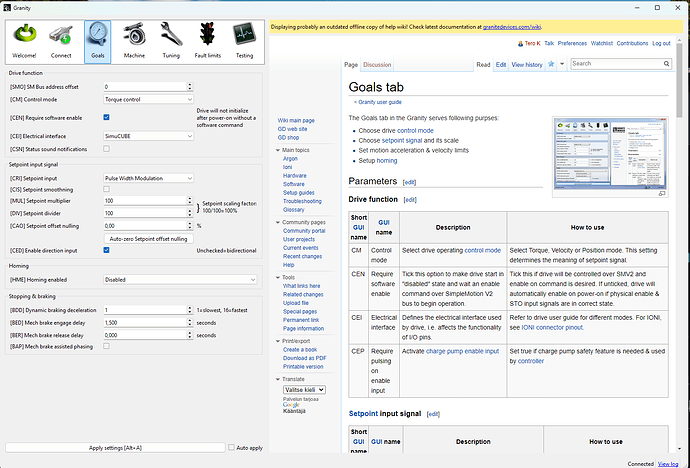Open the View history tab
690x468 pixels.
pyautogui.click(x=527, y=65)
